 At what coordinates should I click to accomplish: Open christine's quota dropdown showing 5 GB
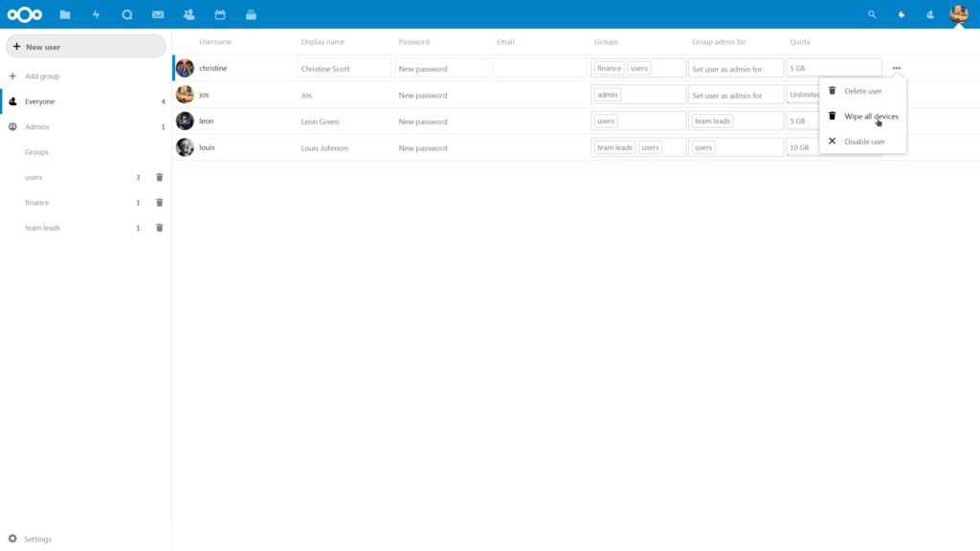click(834, 67)
